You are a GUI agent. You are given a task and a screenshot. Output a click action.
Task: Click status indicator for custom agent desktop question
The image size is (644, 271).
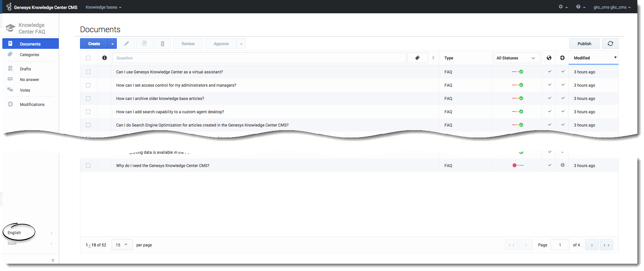518,112
